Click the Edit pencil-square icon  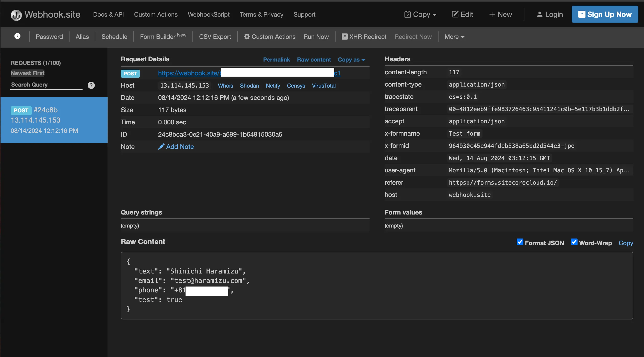tap(455, 14)
